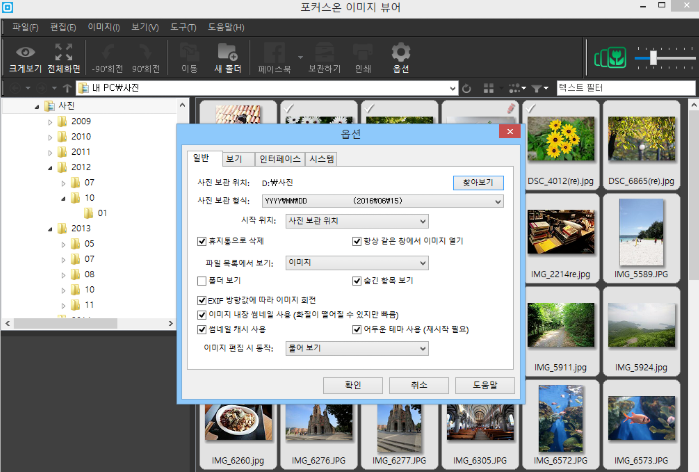Toggle 항상 같은 창에서 이미지 열기 checkbox

357,241
